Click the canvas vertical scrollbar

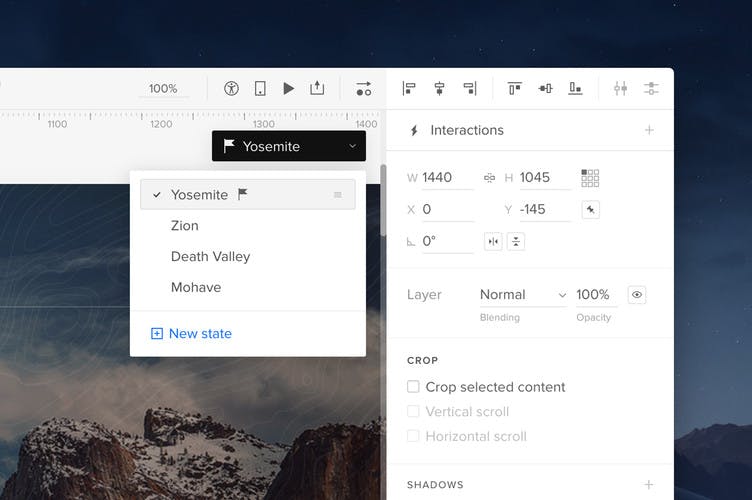pyautogui.click(x=383, y=200)
